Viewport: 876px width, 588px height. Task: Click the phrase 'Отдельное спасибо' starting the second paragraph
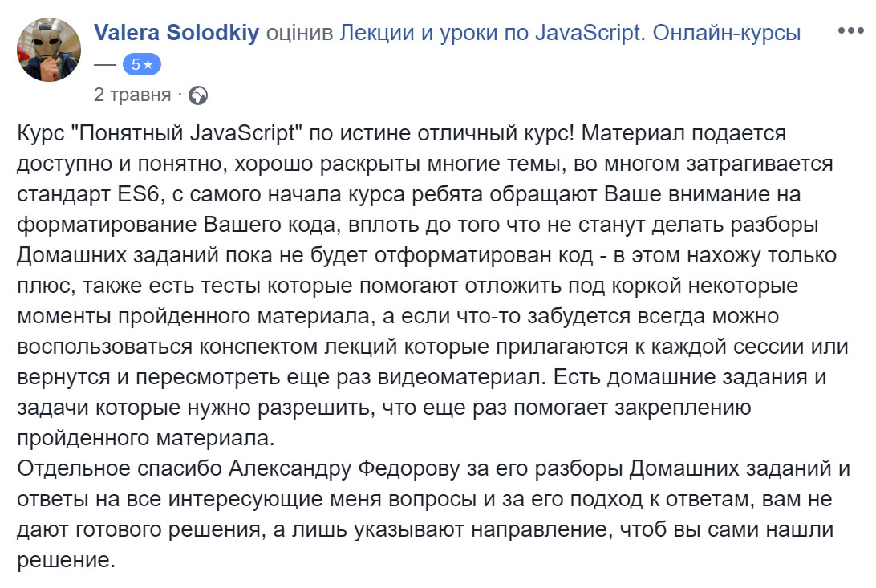(x=120, y=468)
